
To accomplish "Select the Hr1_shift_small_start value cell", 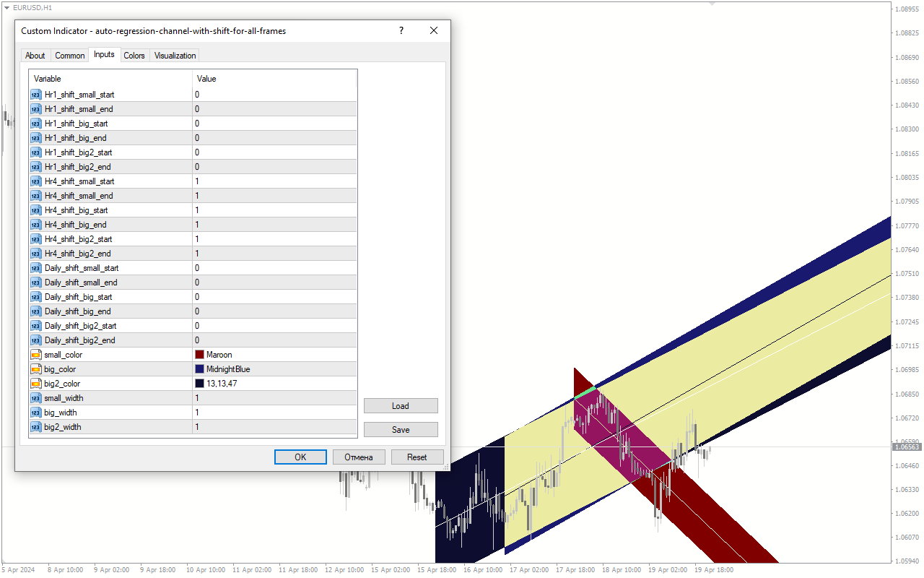I will (x=274, y=95).
